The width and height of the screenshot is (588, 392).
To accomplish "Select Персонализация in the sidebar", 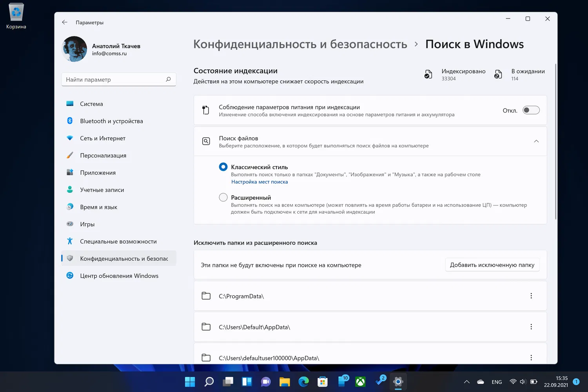I will click(119, 156).
